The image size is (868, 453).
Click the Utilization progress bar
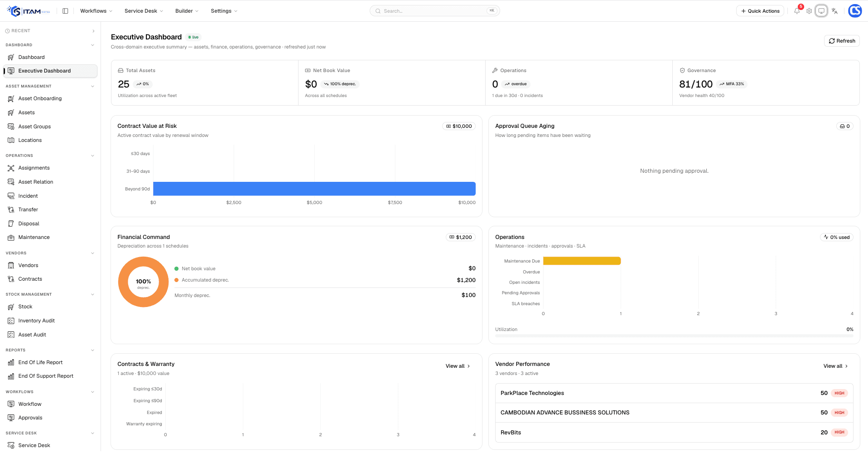coord(674,336)
